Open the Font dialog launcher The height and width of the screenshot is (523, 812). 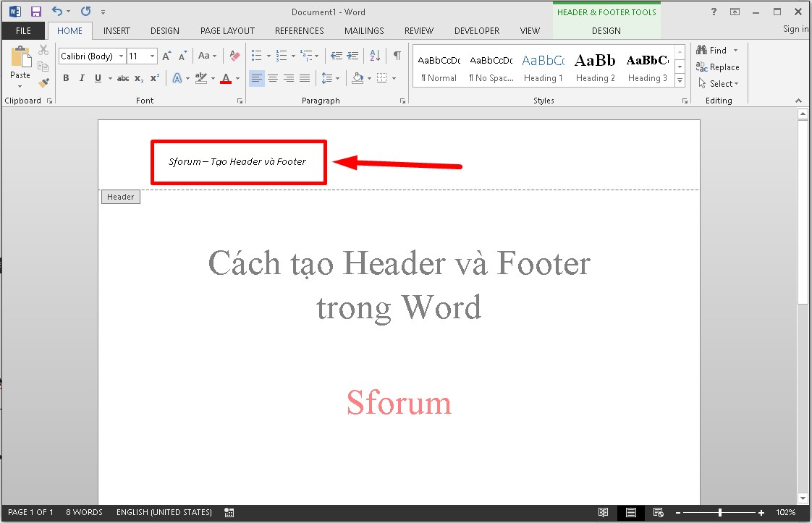(x=240, y=101)
